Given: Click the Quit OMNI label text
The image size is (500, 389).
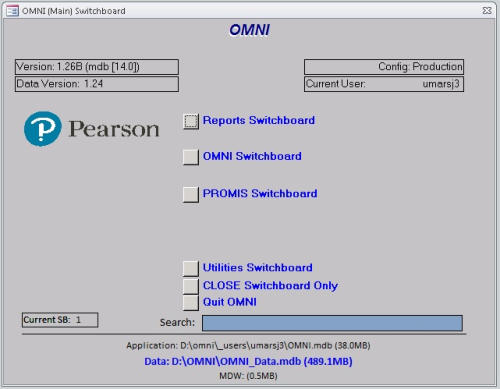Looking at the screenshot, I should click(230, 302).
